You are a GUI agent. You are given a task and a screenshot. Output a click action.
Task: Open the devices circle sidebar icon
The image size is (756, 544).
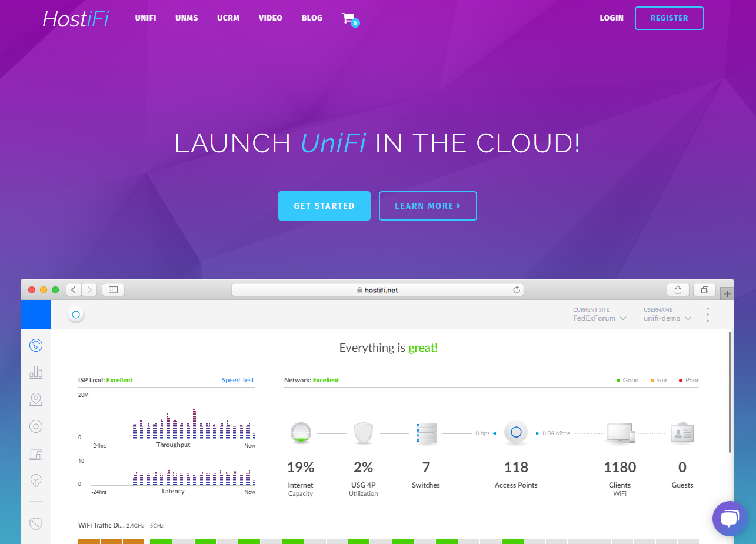36,426
